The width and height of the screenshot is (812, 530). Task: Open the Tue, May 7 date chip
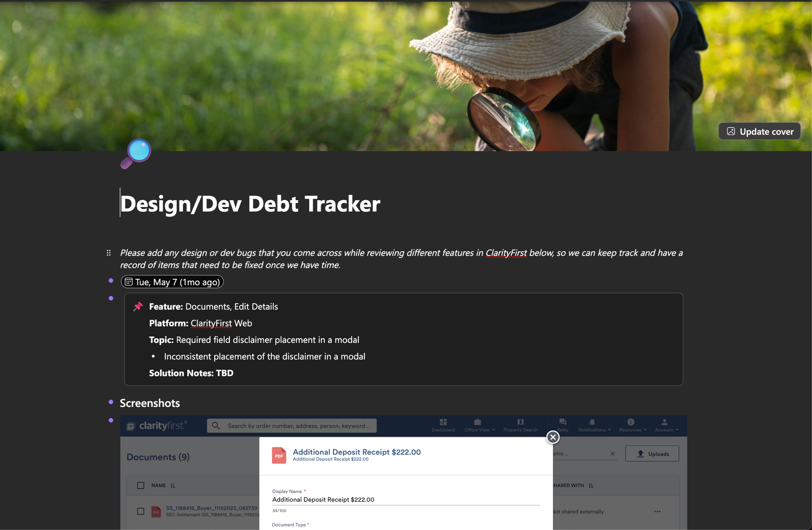click(x=172, y=282)
